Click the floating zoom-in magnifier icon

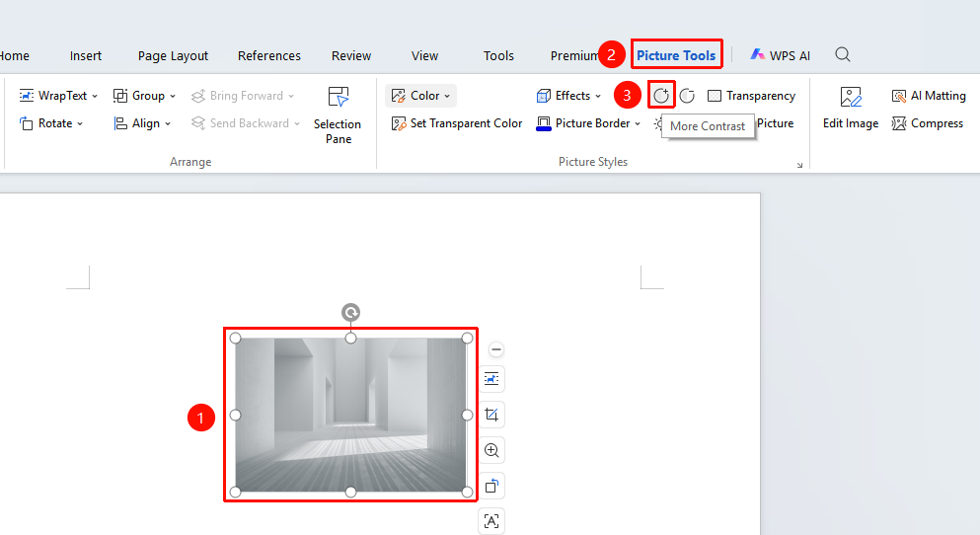pyautogui.click(x=491, y=450)
